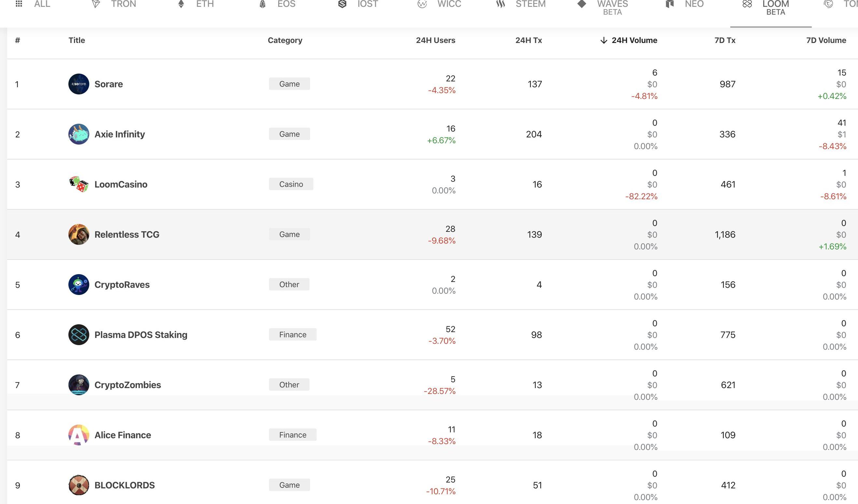Open the Sorare app logo

79,84
